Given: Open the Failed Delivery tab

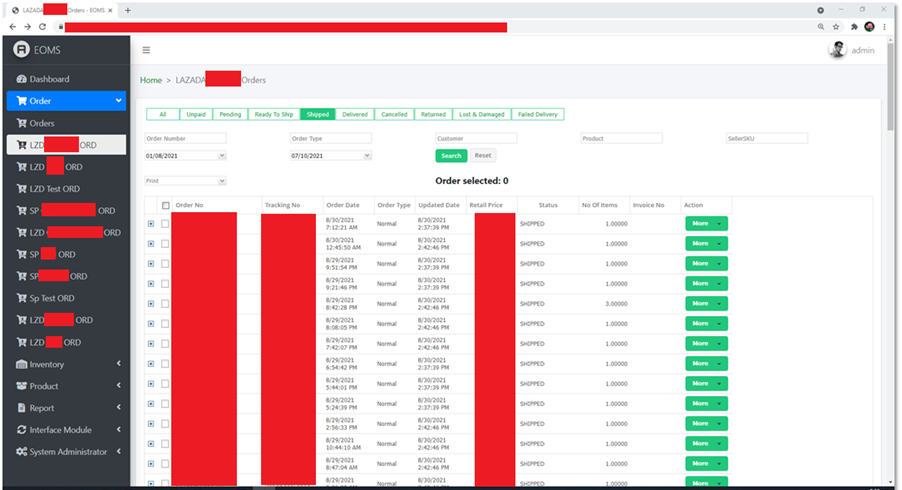Looking at the screenshot, I should pos(537,114).
